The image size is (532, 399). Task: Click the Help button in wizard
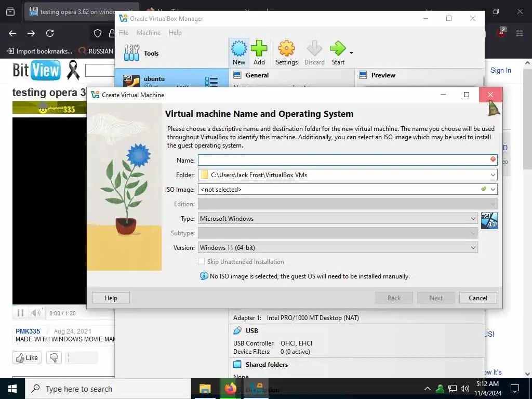click(111, 298)
